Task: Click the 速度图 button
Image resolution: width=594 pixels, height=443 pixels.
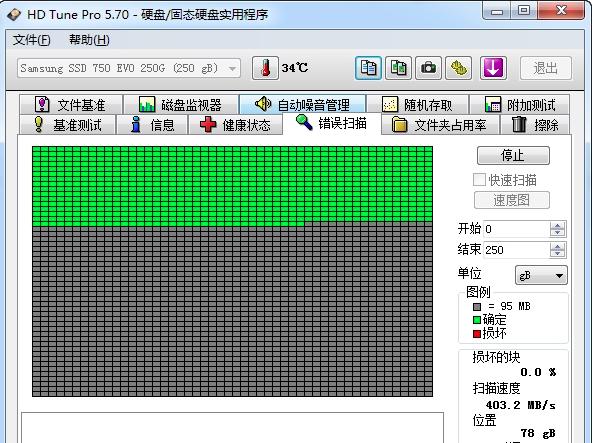Action: [x=512, y=200]
